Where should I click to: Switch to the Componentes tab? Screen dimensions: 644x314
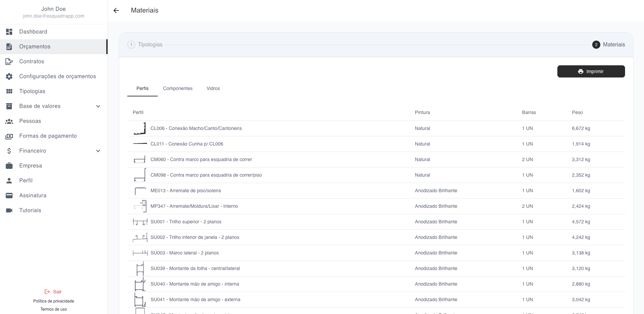point(178,88)
